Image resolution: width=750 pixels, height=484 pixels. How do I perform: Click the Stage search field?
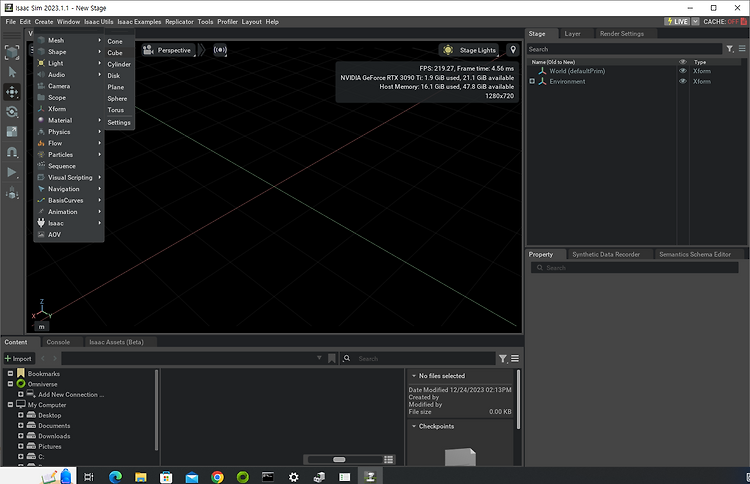[x=624, y=49]
